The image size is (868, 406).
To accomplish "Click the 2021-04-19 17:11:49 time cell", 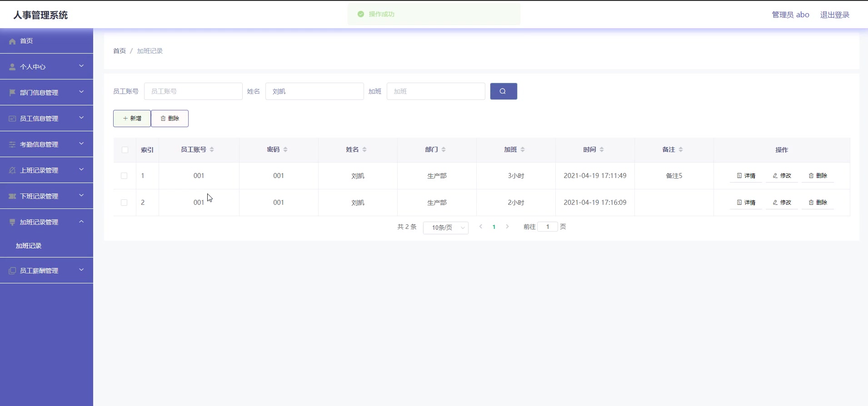I will click(595, 176).
